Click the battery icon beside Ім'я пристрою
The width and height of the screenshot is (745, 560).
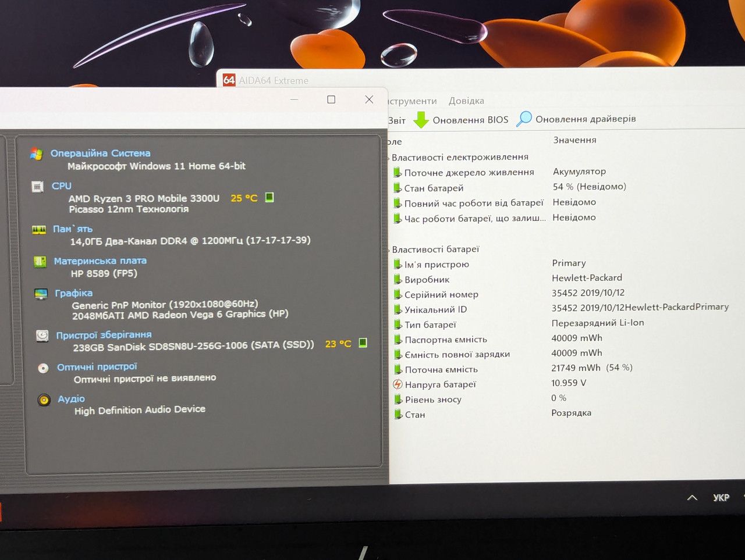tap(398, 264)
